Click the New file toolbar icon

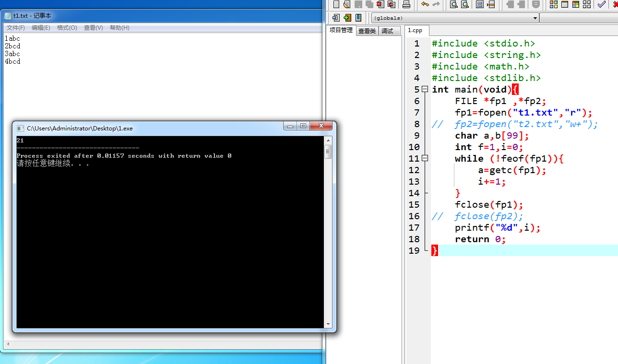click(336, 4)
